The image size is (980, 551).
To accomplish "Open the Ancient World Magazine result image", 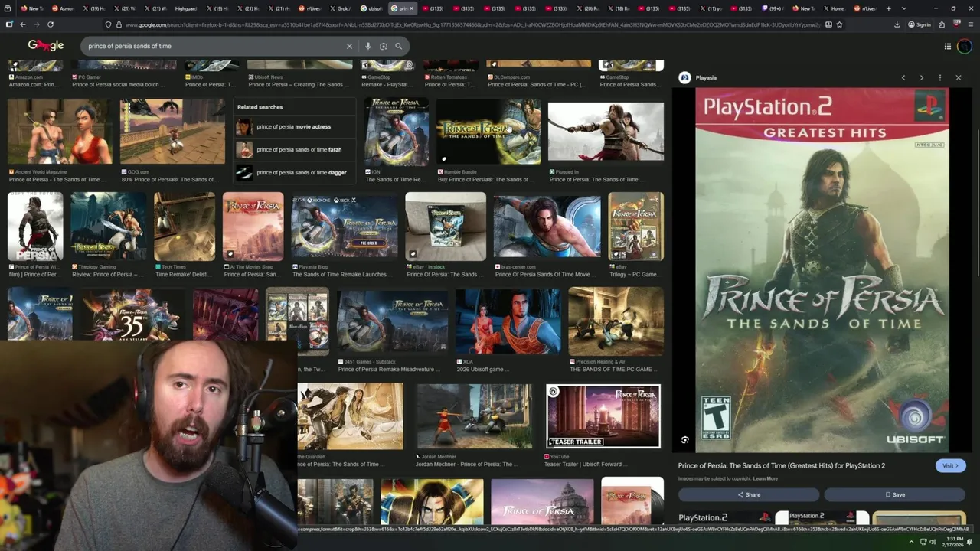I will tap(59, 132).
